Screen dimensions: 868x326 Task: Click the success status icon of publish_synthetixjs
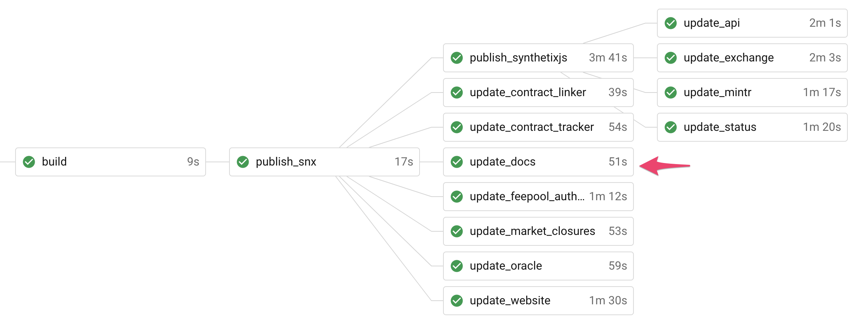pyautogui.click(x=457, y=58)
